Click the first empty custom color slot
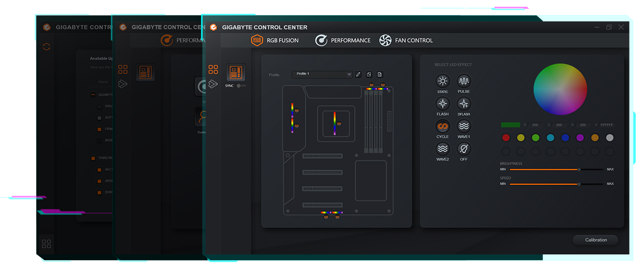The height and width of the screenshot is (270, 644). click(506, 152)
